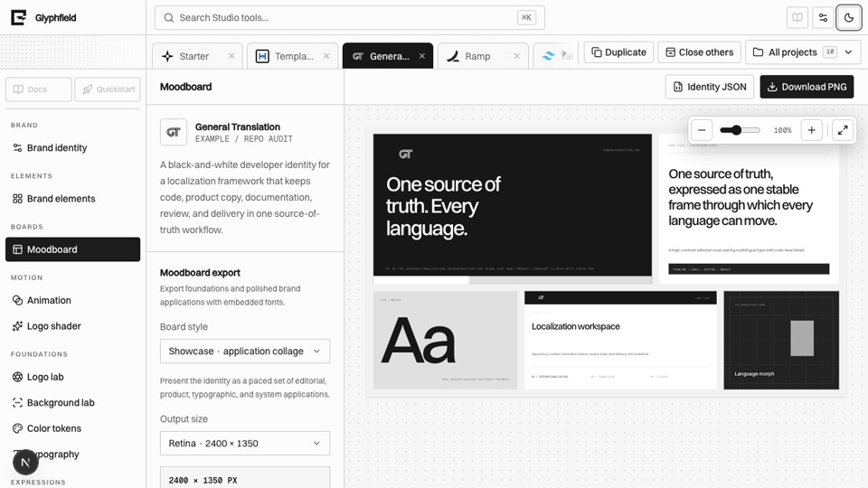Image resolution: width=868 pixels, height=488 pixels.
Task: Click the Moodboard layout icon
Action: click(18, 249)
